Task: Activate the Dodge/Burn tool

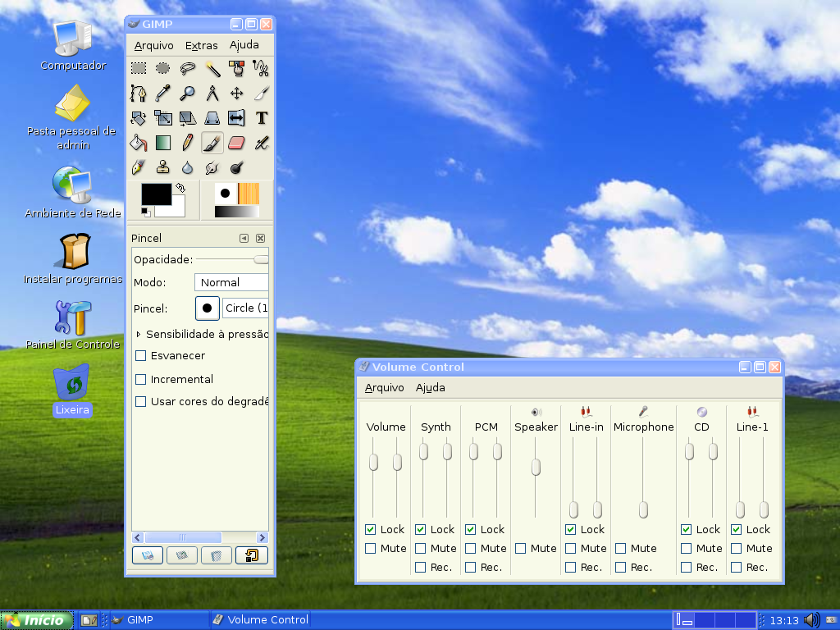Action: [x=236, y=167]
